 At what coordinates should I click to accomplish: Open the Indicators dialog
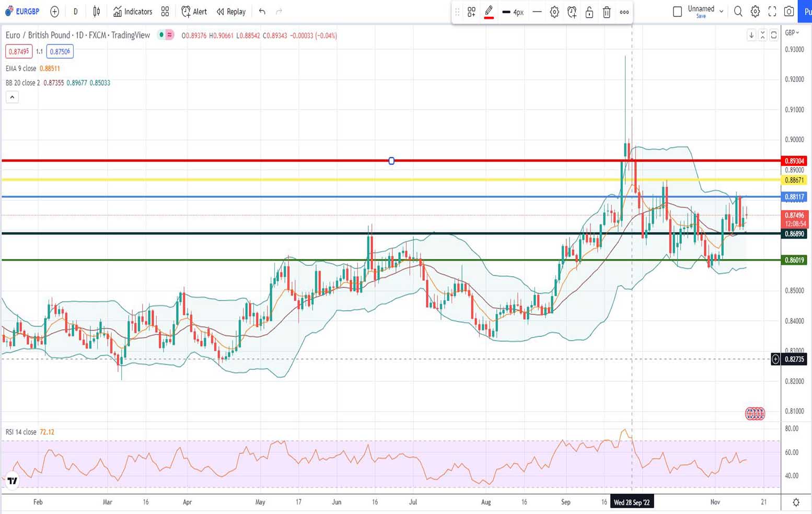(133, 11)
